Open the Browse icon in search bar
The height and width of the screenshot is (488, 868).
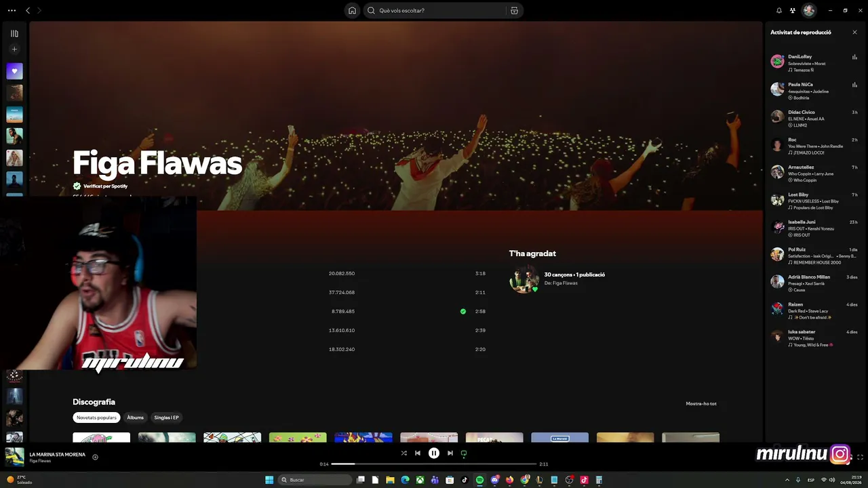tap(514, 10)
